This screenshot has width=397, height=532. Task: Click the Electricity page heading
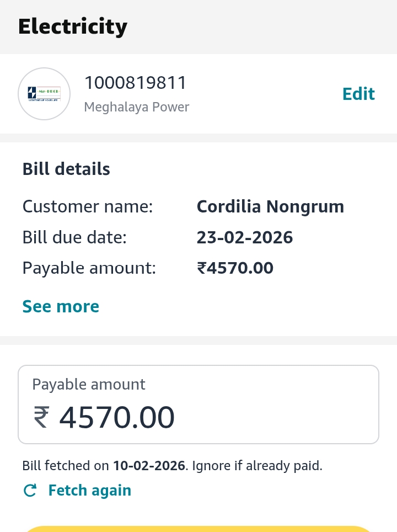[x=72, y=26]
